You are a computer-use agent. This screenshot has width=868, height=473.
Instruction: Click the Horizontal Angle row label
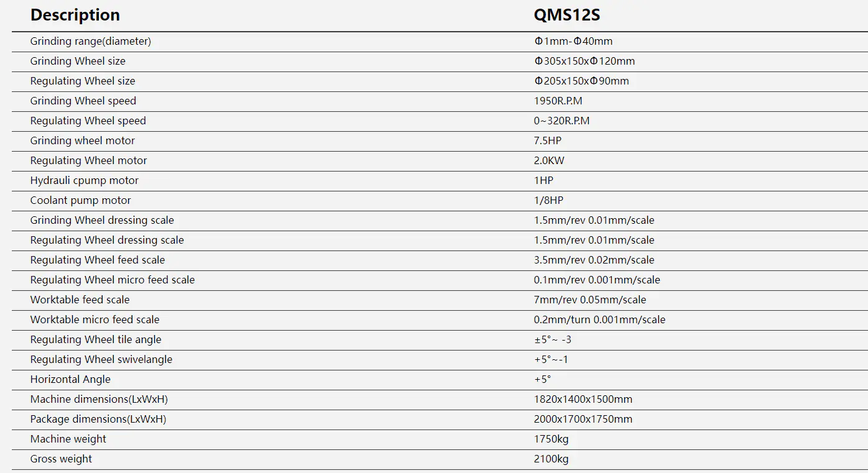coord(70,379)
